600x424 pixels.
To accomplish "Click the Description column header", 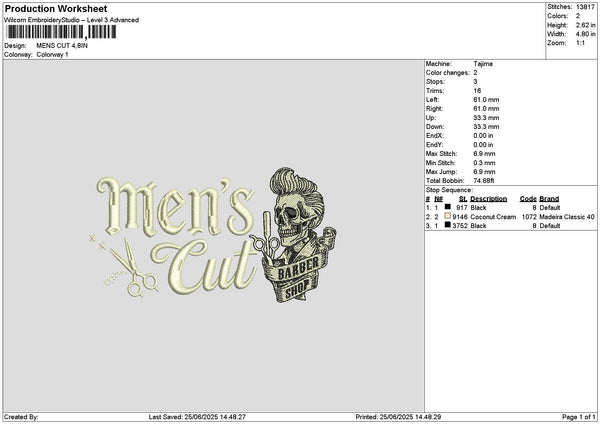I will (488, 199).
